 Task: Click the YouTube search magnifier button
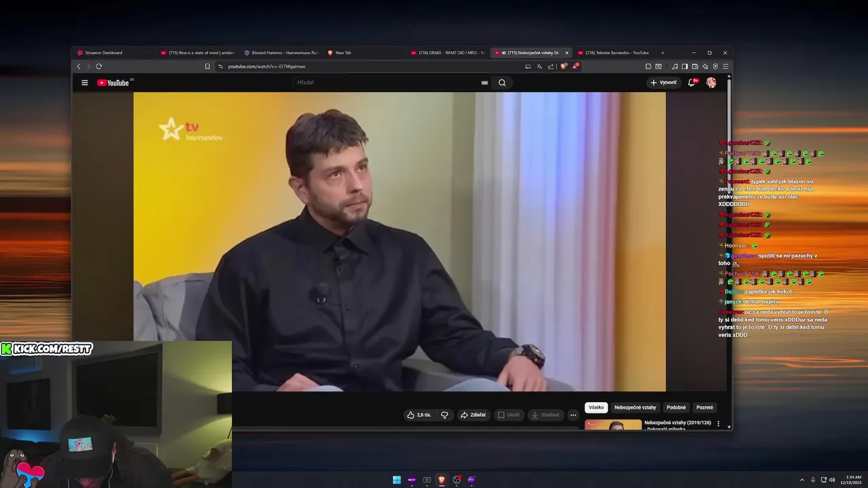[x=502, y=83]
